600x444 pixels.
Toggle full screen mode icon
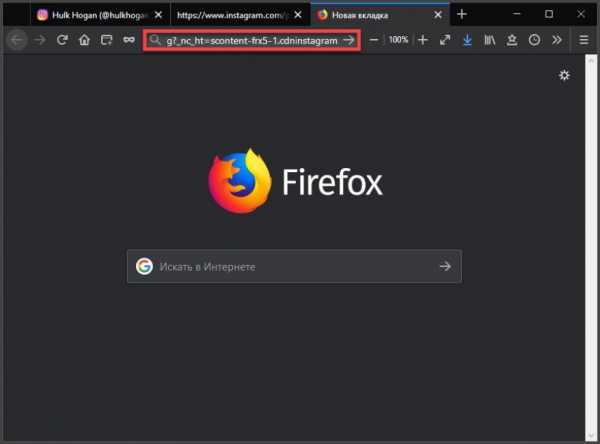(445, 40)
